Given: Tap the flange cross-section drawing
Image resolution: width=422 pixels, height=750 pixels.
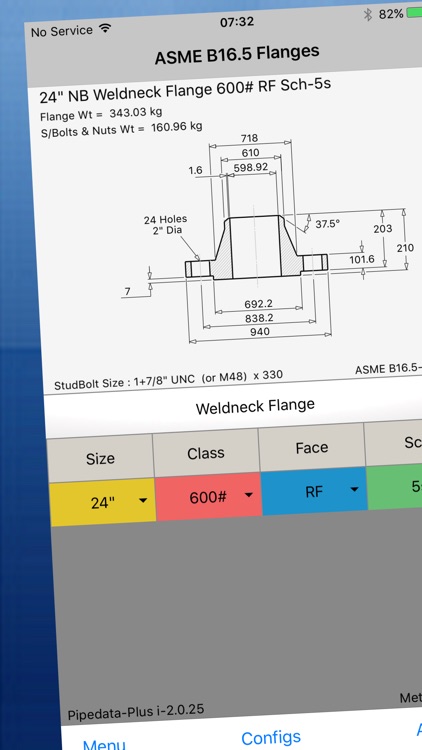Looking at the screenshot, I should [256, 246].
